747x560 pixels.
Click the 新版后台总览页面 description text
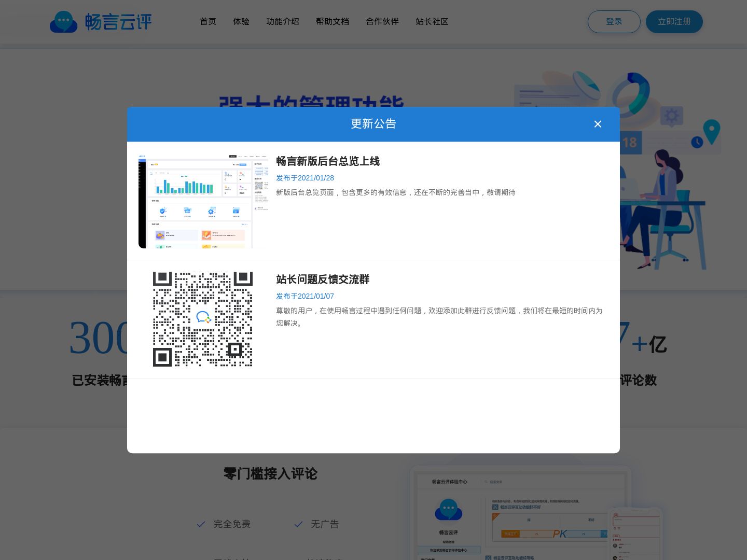click(396, 192)
